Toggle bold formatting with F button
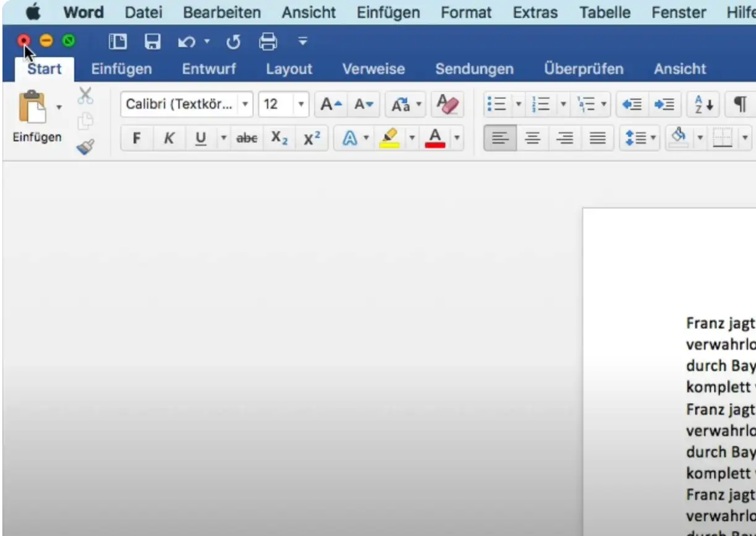Image resolution: width=756 pixels, height=536 pixels. coord(137,138)
